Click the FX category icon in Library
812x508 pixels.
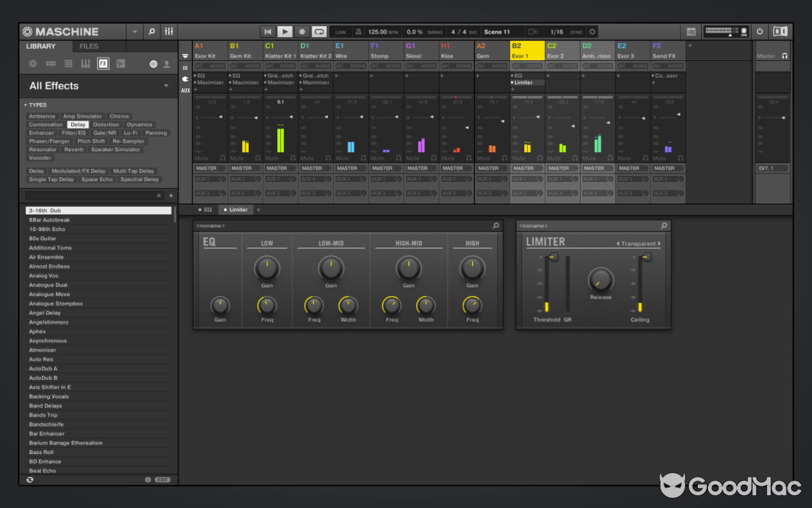[103, 63]
